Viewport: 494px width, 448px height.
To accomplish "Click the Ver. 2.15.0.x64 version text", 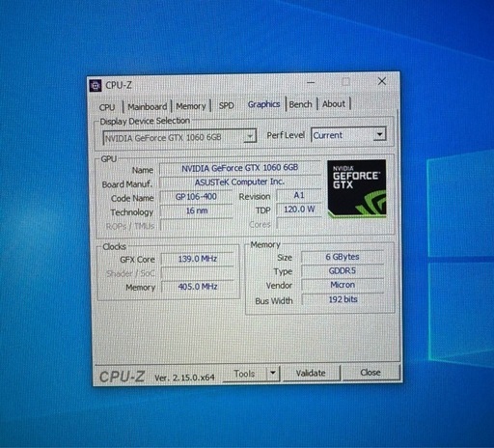I will click(184, 378).
